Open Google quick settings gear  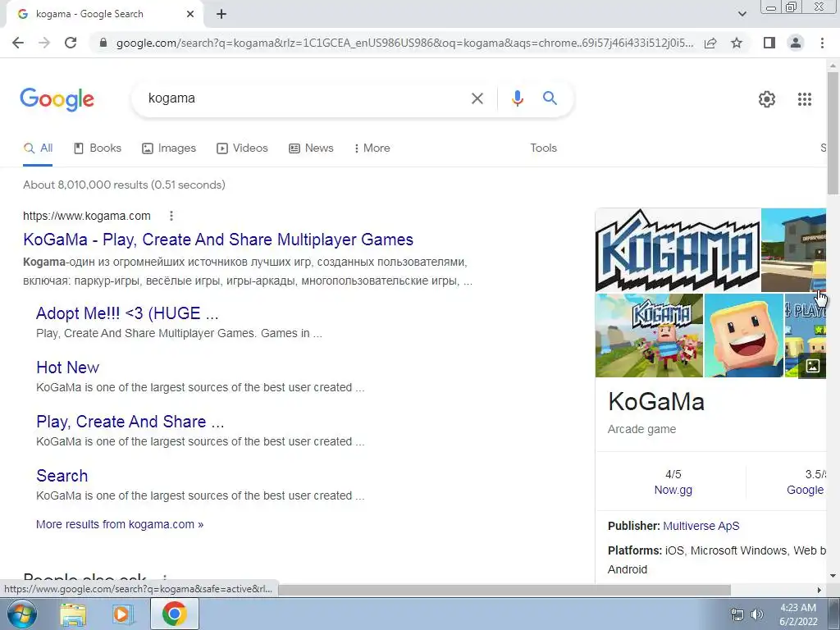tap(767, 99)
